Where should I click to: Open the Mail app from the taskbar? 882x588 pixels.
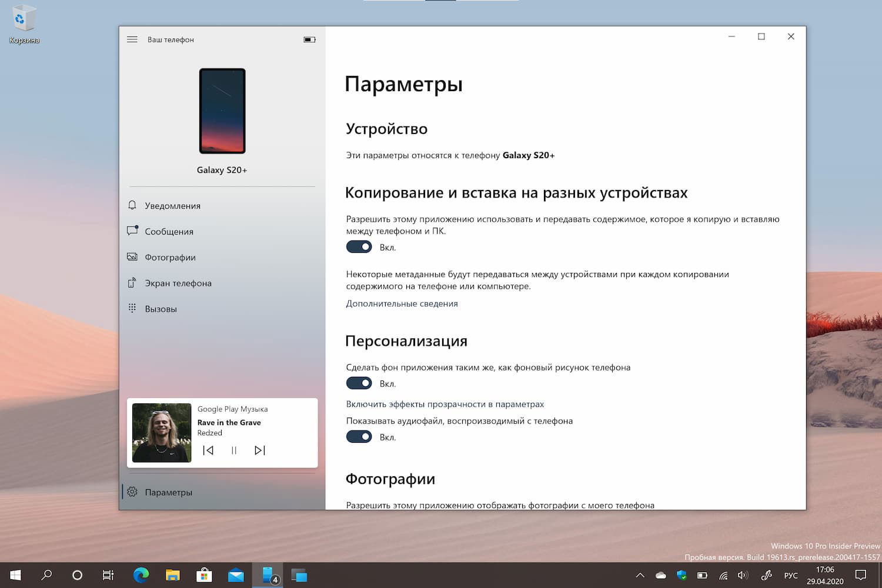point(236,575)
